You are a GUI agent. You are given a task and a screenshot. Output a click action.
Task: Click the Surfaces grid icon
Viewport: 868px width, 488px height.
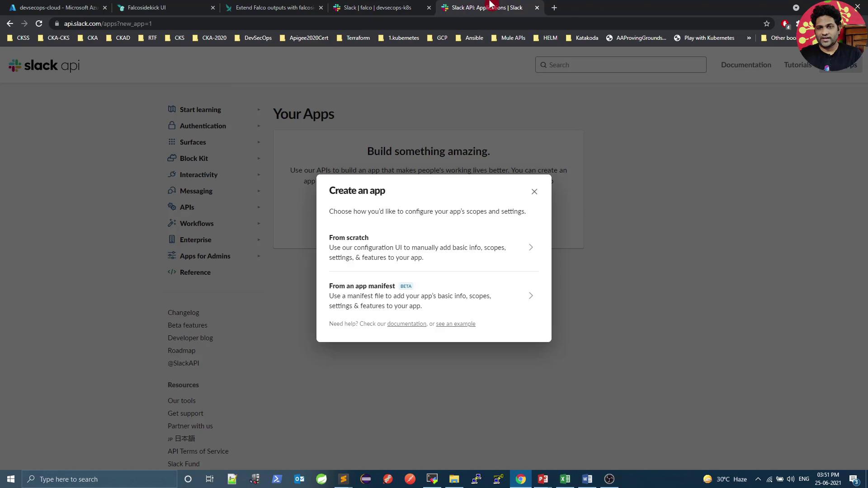(172, 142)
